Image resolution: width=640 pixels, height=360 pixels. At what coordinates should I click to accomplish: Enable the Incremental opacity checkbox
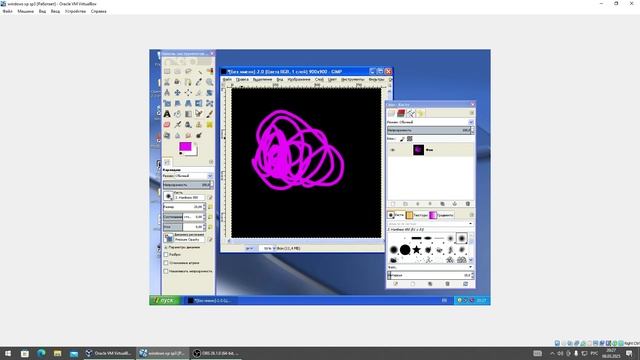coord(166,271)
